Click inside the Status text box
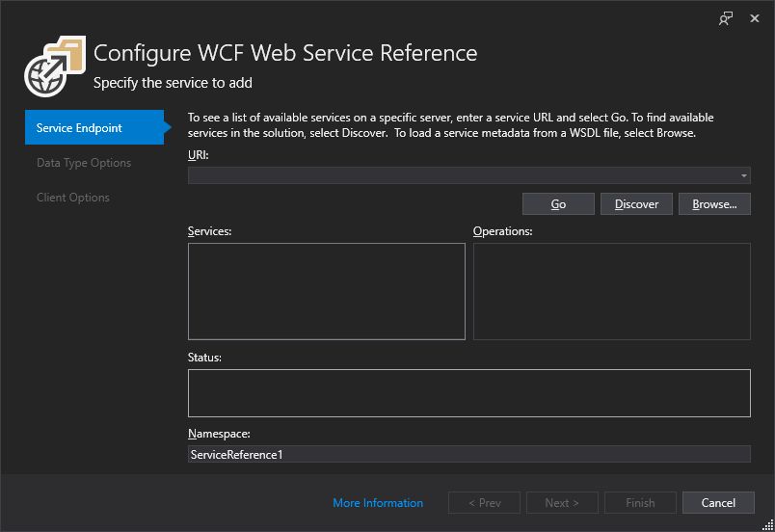This screenshot has height=532, width=775. 469,393
